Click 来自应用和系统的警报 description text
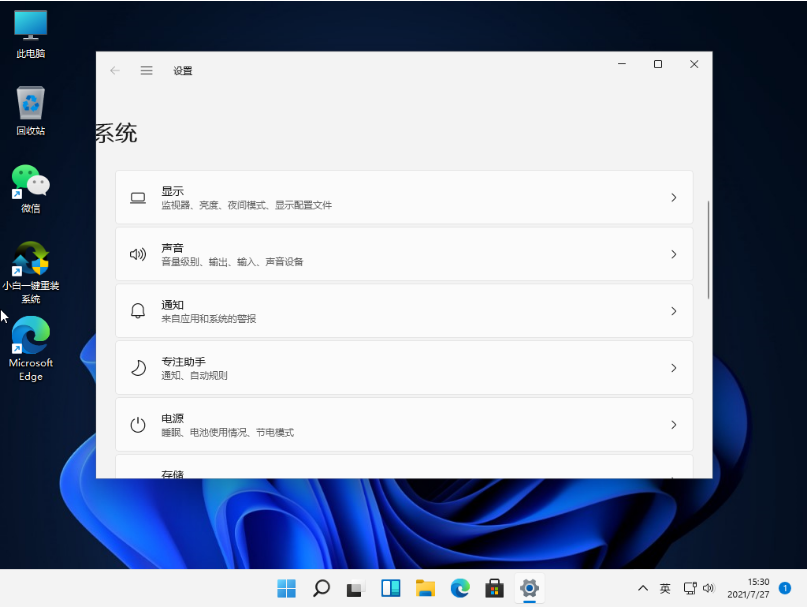Image resolution: width=807 pixels, height=611 pixels. click(x=208, y=319)
